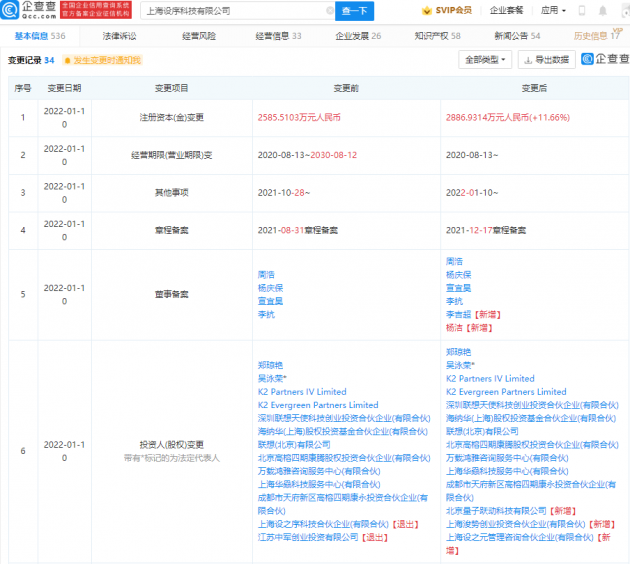Screen dimensions: 630x564
Task: Click the Qcc.com logo icon
Action: coord(9,10)
